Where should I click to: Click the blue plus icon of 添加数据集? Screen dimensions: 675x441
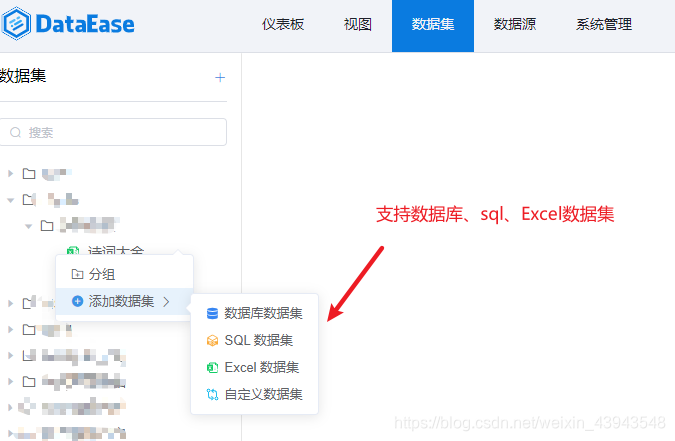click(77, 301)
